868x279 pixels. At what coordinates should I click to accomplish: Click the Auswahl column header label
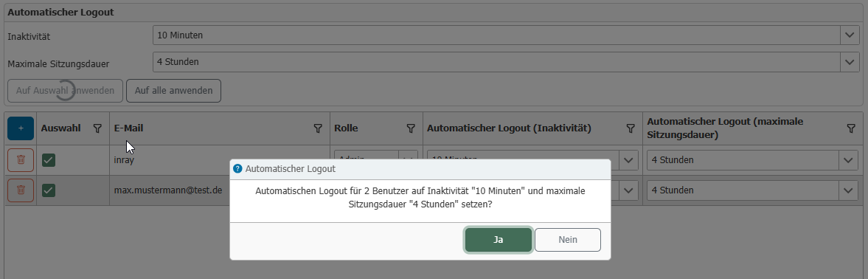(60, 128)
